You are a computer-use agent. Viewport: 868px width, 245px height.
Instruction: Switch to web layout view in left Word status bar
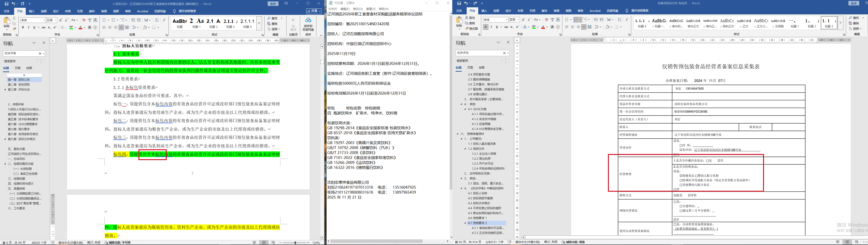273,243
